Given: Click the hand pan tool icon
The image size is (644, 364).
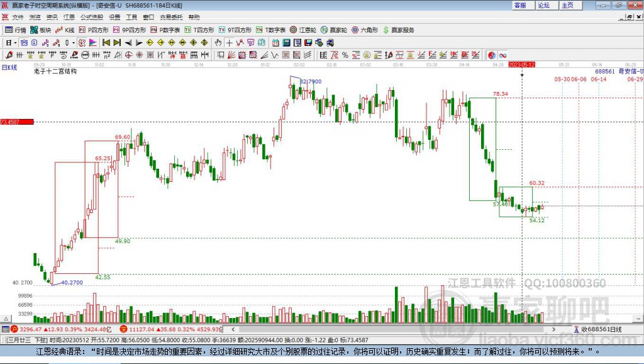Looking at the screenshot, I should 218,43.
